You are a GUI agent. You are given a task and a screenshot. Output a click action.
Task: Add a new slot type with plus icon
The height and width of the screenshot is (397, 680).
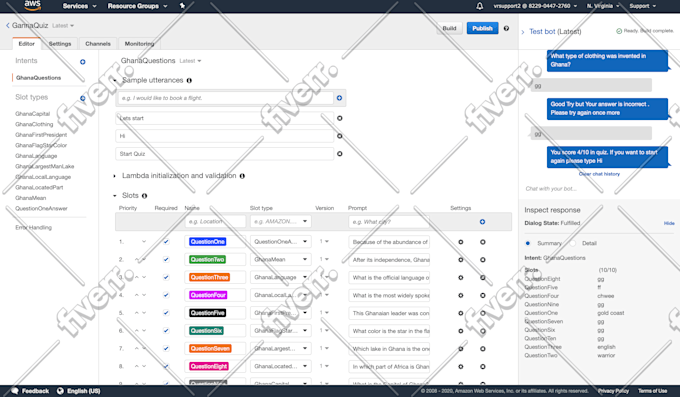82,98
